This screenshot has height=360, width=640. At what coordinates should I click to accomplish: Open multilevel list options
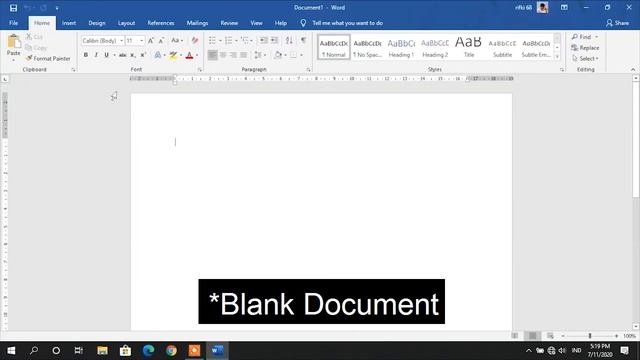[245, 40]
